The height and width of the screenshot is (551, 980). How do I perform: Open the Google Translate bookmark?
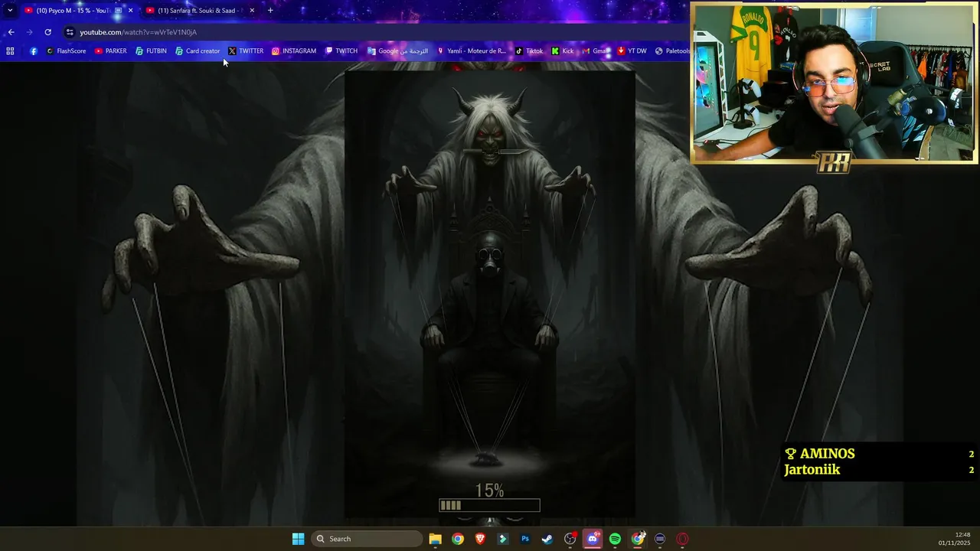point(397,51)
